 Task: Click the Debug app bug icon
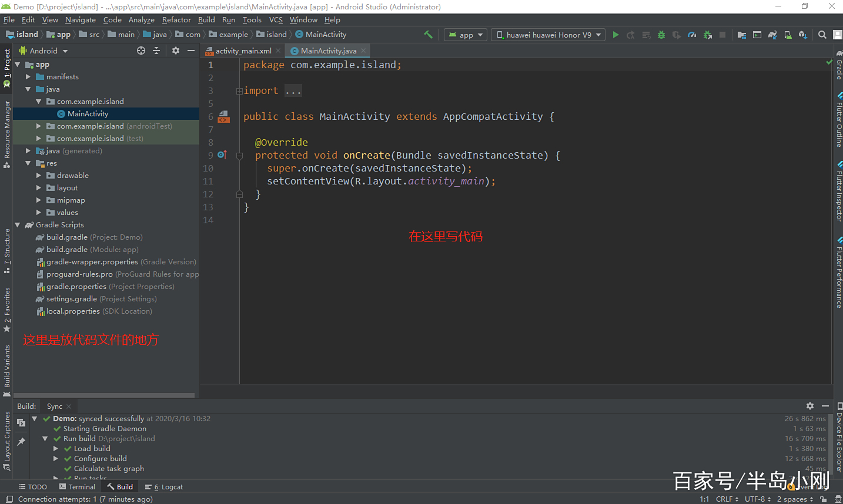[x=661, y=35]
